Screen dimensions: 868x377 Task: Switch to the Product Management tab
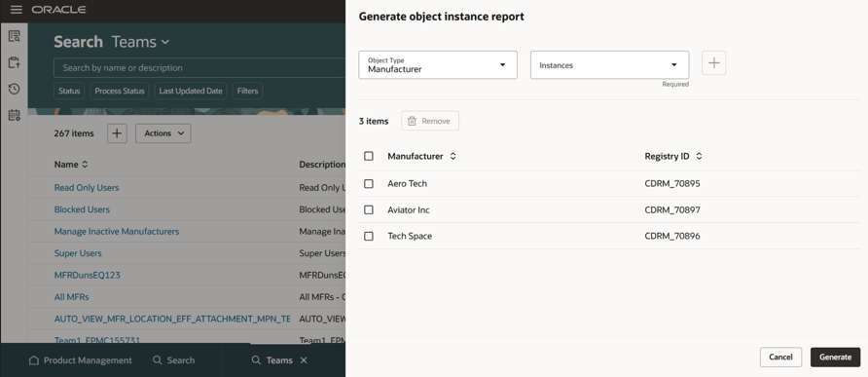(x=80, y=360)
